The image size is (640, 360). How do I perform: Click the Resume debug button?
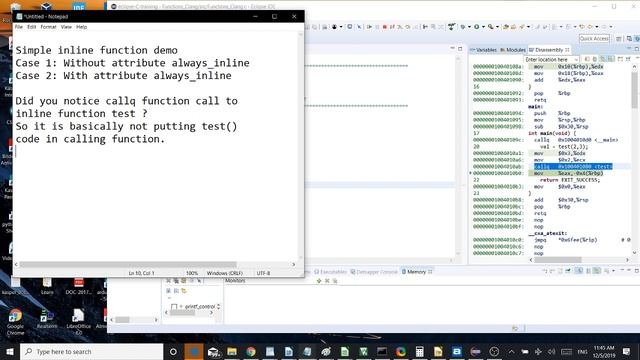tap(369, 27)
